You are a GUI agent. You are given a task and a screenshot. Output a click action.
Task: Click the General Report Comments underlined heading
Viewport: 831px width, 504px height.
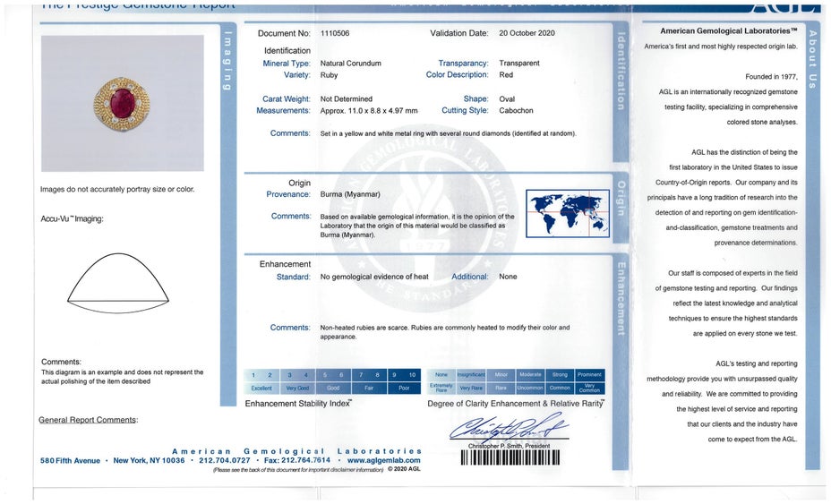coord(89,420)
